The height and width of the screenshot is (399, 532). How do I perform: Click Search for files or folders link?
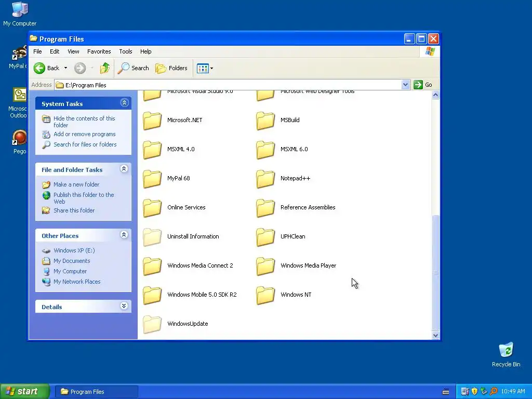coord(85,144)
